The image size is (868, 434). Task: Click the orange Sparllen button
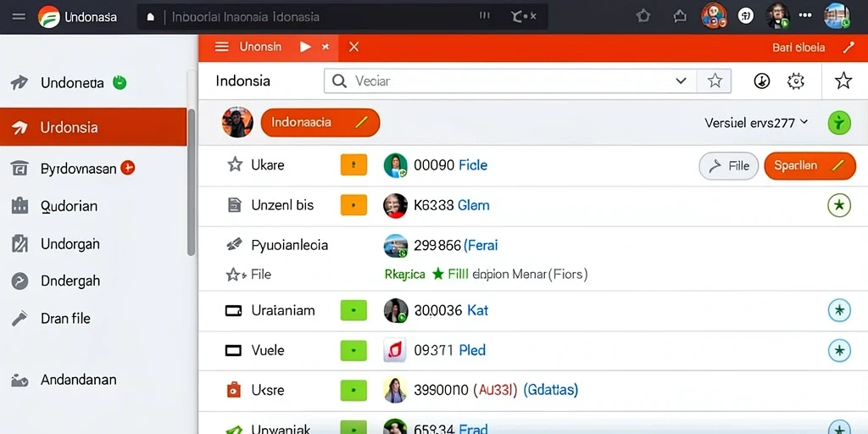pos(810,165)
